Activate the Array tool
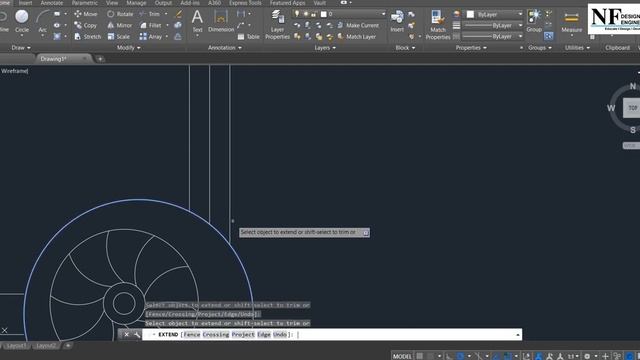Viewport: 640px width, 360px height. tap(151, 37)
